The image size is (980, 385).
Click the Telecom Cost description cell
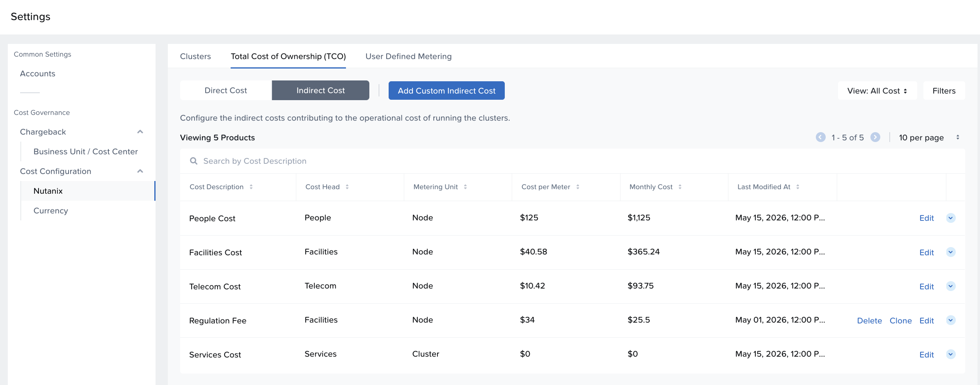pyautogui.click(x=215, y=286)
